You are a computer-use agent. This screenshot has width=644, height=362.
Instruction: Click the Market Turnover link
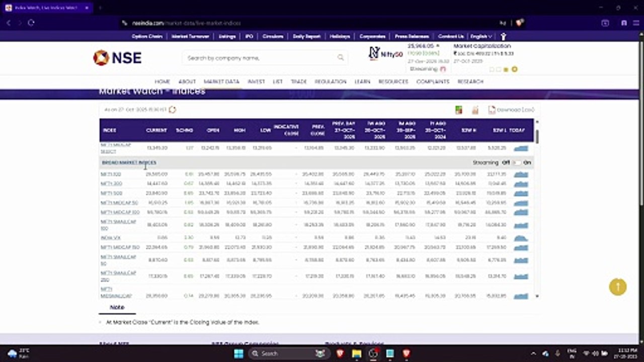pyautogui.click(x=190, y=36)
